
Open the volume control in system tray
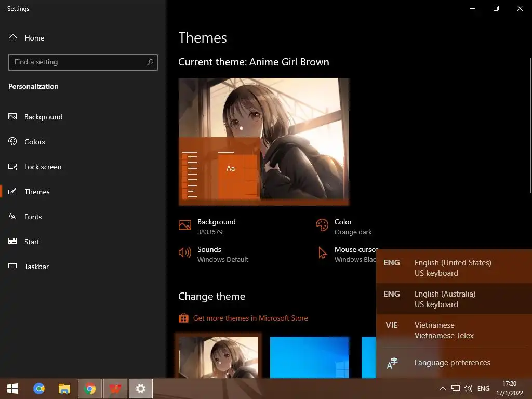(x=468, y=389)
